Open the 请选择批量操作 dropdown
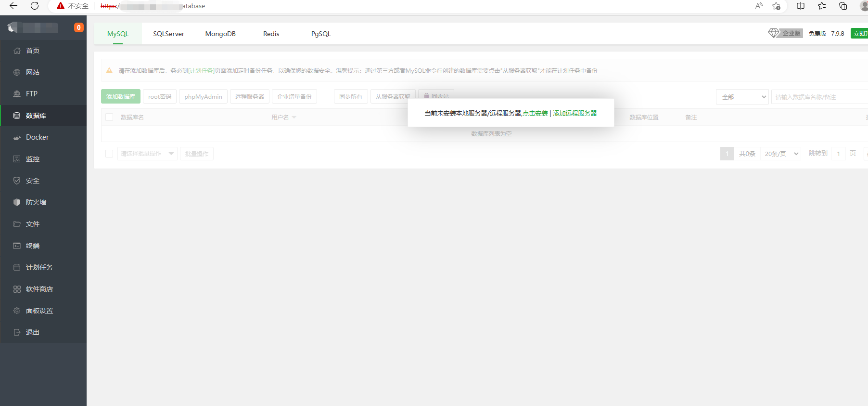Viewport: 868px width, 406px height. [x=147, y=154]
